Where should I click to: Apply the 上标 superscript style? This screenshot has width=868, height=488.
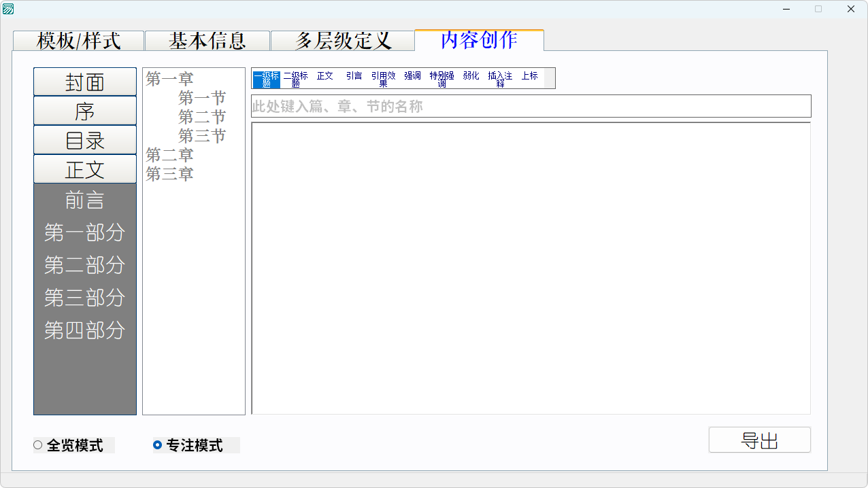pos(530,76)
